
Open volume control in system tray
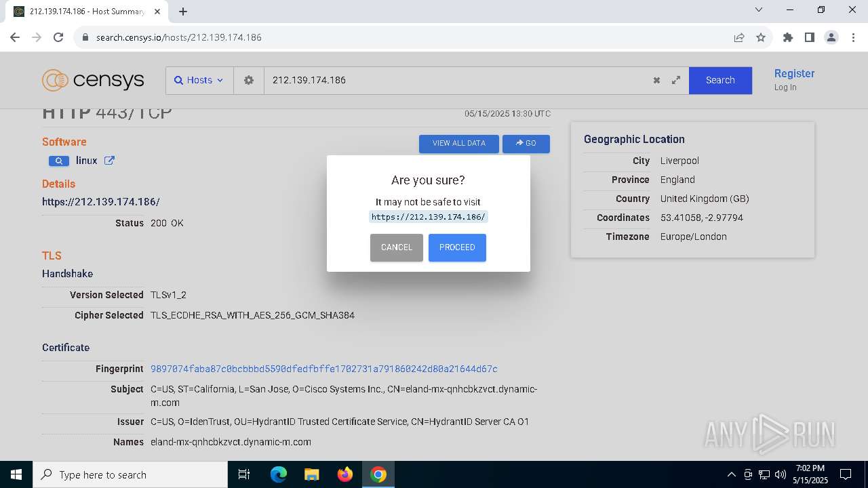click(x=781, y=474)
